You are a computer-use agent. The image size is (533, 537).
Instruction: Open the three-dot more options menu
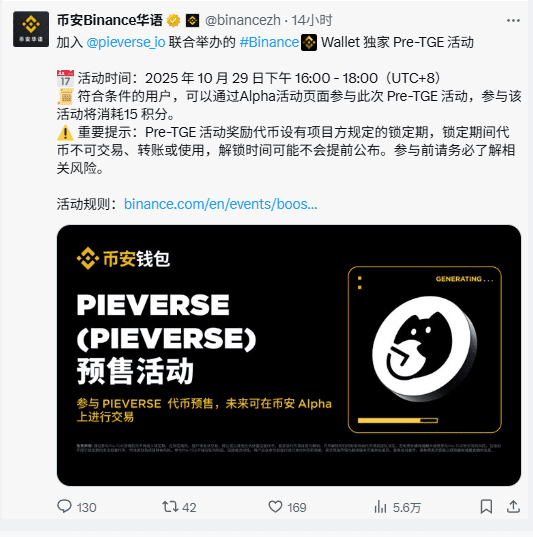click(513, 21)
